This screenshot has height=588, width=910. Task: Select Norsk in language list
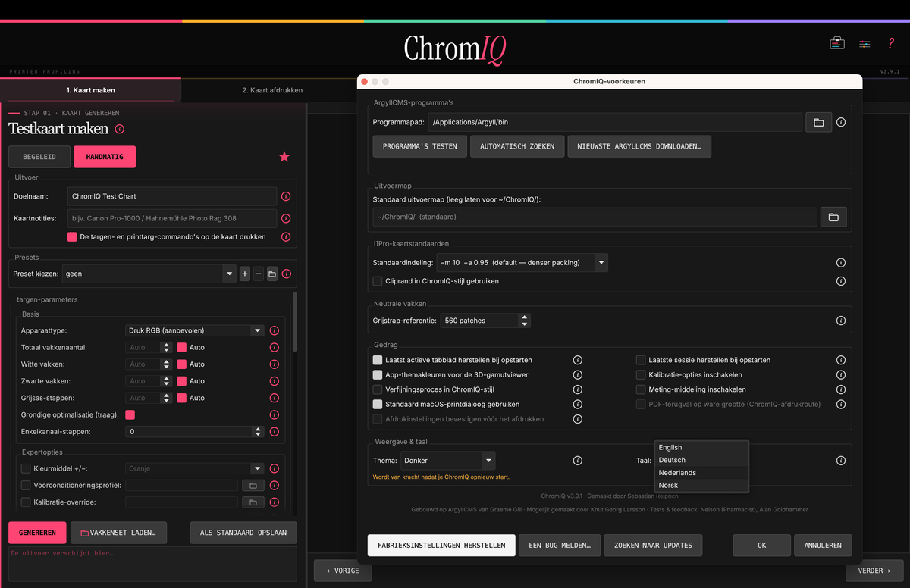coord(702,485)
